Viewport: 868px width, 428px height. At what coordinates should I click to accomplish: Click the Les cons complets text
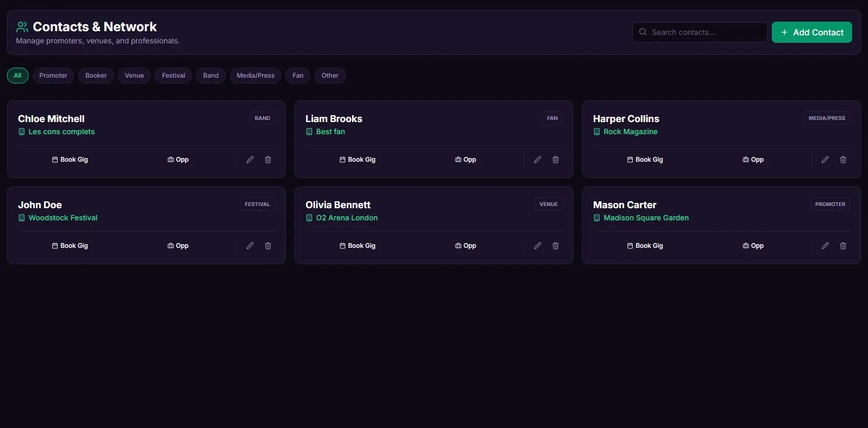(62, 132)
